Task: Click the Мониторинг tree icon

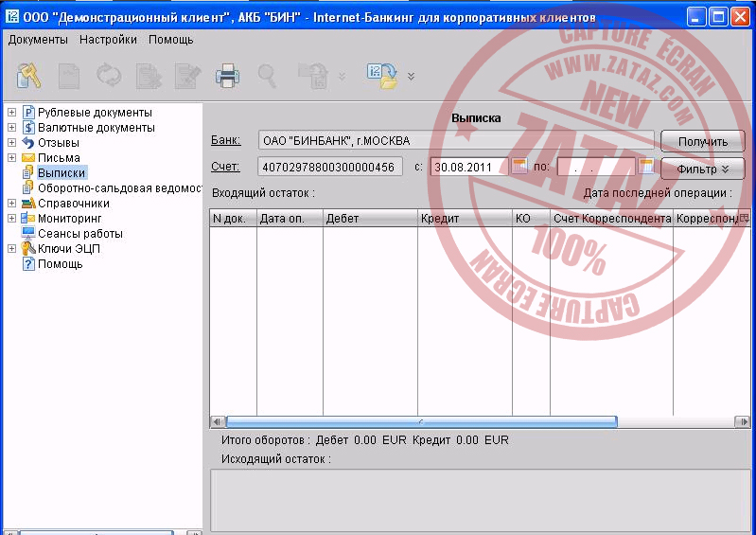Action: [x=28, y=218]
